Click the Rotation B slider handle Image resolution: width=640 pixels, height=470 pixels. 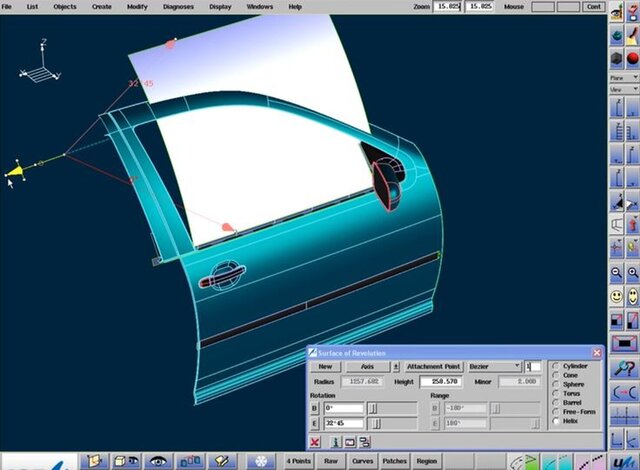point(373,408)
